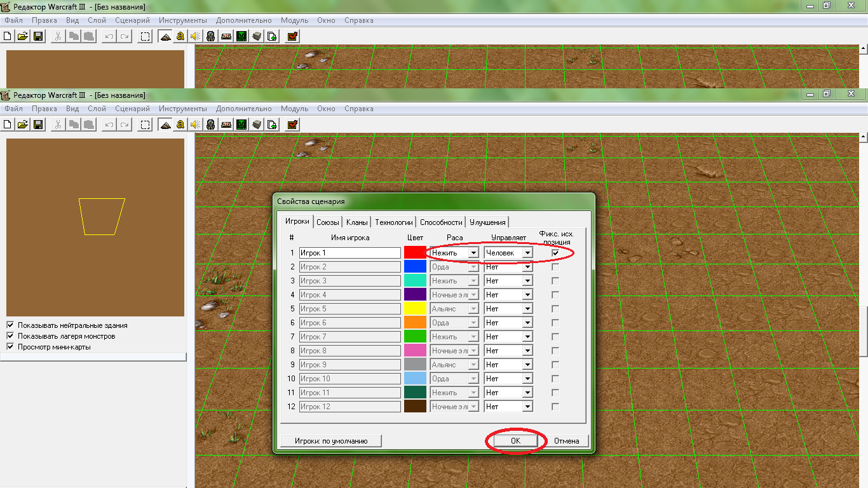Open Import manager from front editor toolbar
This screenshot has width=868, height=488.
[x=272, y=125]
